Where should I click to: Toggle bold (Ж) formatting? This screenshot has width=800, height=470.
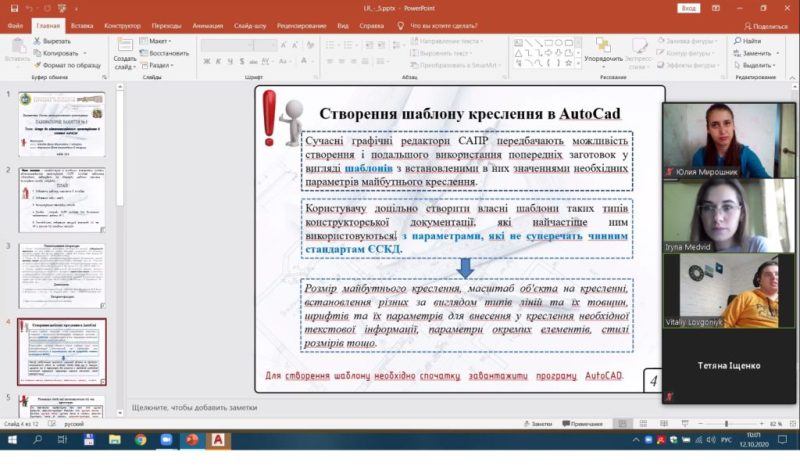[x=206, y=61]
